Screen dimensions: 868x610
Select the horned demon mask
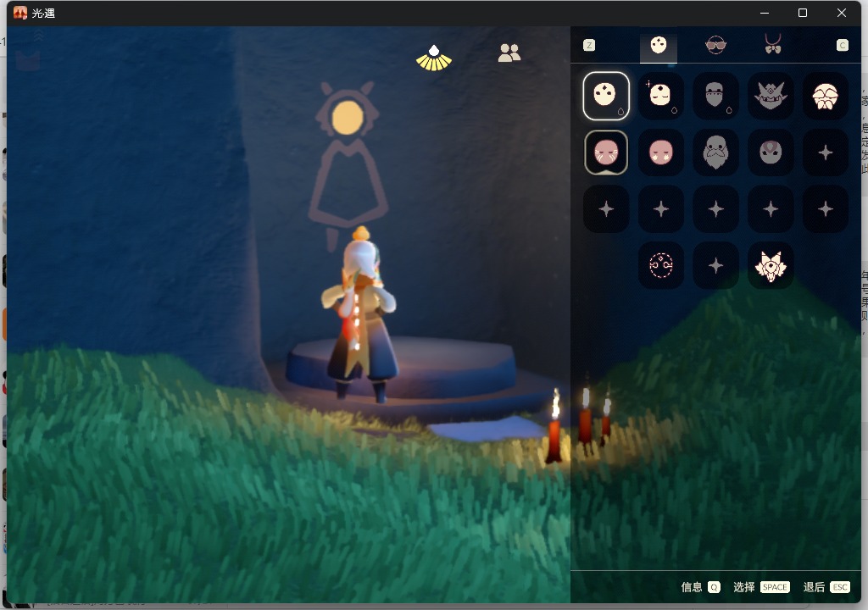coord(770,96)
